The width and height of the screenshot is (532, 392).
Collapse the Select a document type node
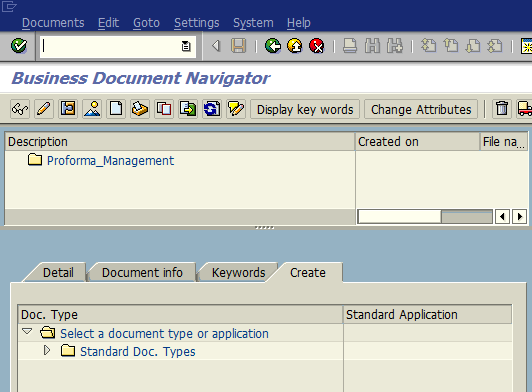point(27,331)
